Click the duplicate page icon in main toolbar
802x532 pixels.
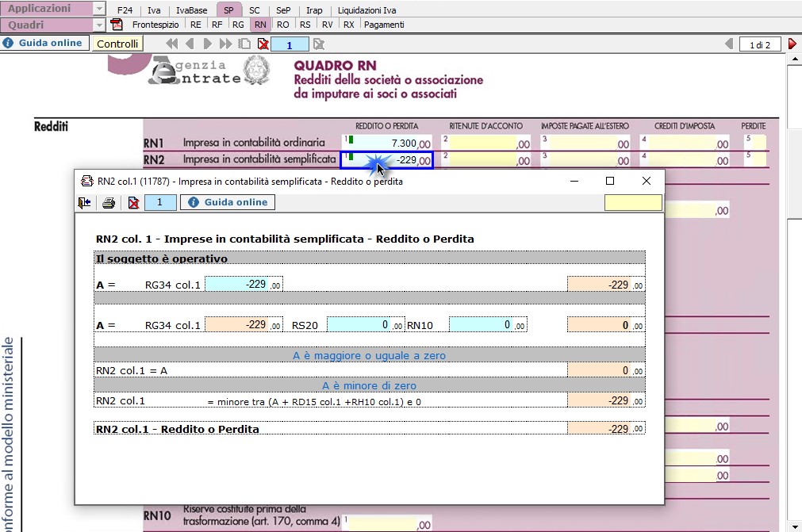(x=244, y=44)
